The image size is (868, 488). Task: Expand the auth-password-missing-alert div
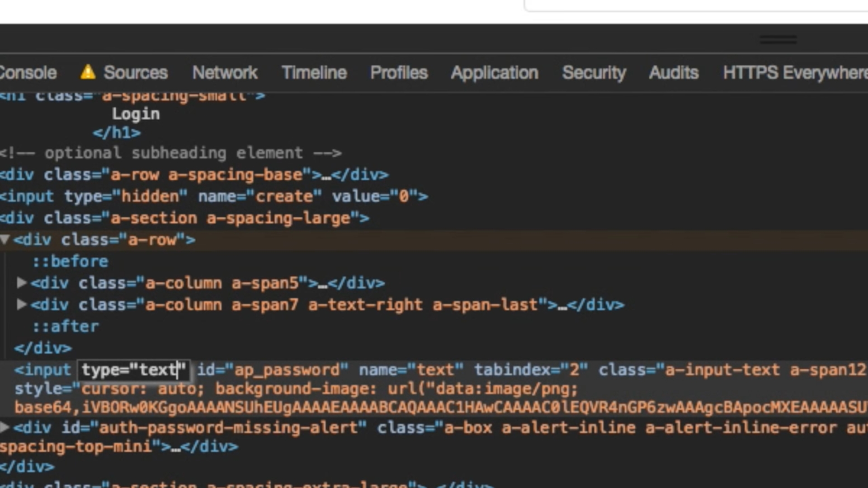click(5, 427)
